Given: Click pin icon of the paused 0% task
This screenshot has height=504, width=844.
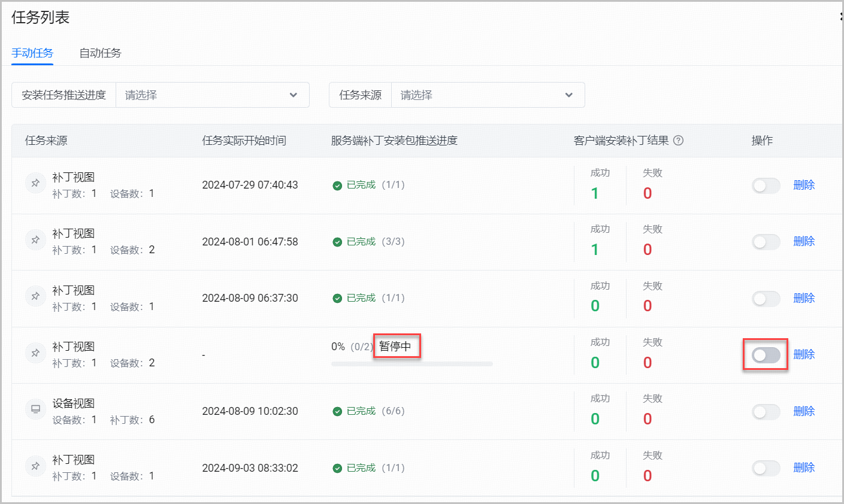Looking at the screenshot, I should tap(35, 353).
